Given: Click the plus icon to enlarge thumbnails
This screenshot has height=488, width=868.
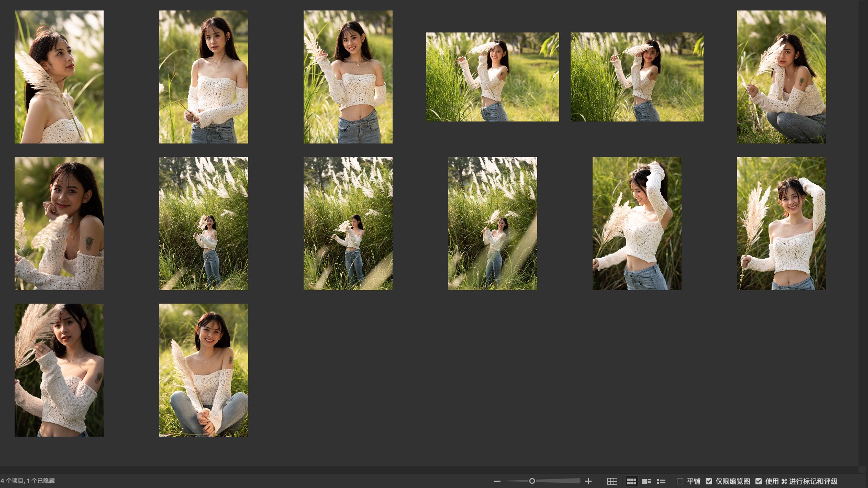Looking at the screenshot, I should [588, 481].
